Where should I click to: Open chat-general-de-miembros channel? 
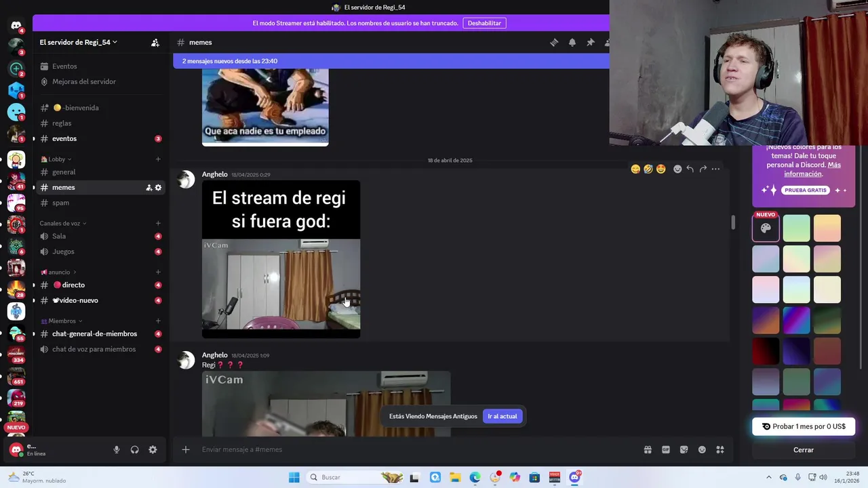coord(102,333)
